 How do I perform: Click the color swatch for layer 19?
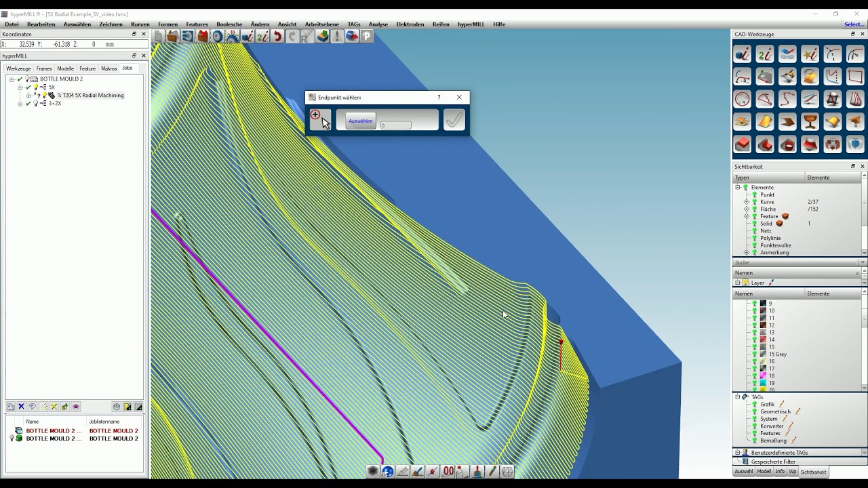tap(763, 383)
